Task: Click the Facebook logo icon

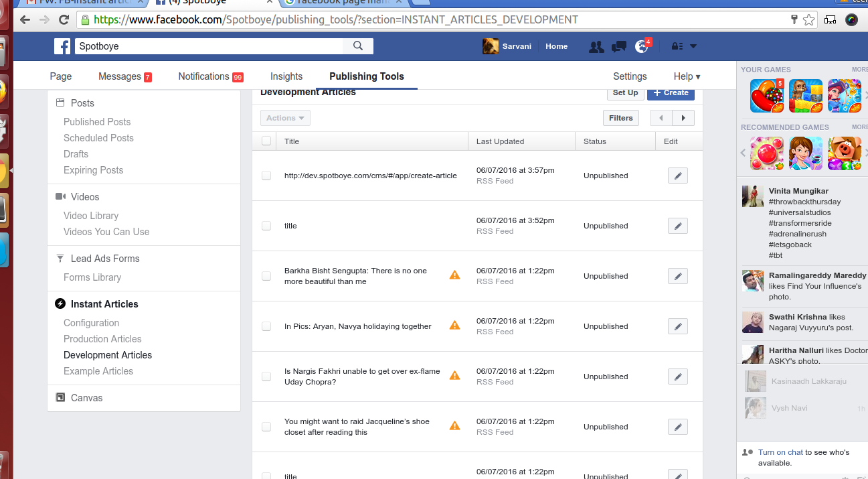Action: pyautogui.click(x=62, y=46)
